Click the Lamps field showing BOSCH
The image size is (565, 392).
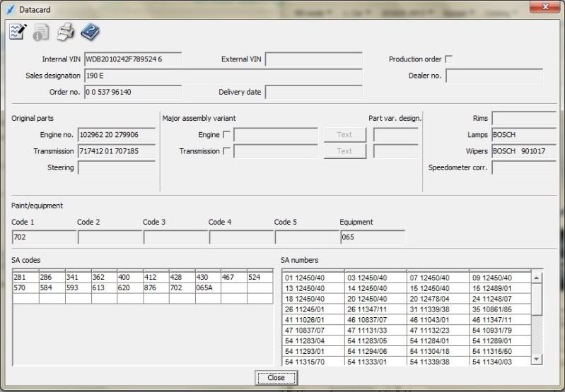pos(524,135)
